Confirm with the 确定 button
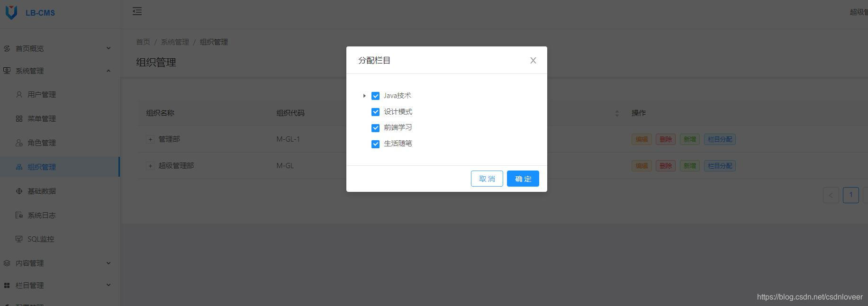 523,179
